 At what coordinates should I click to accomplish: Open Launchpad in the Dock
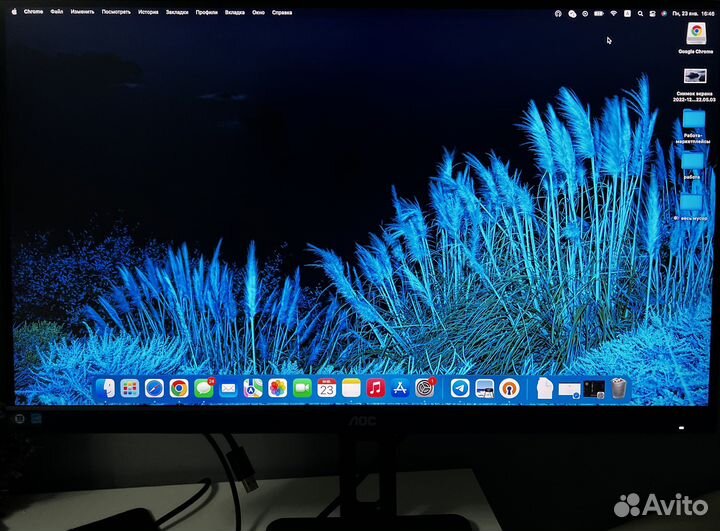130,389
